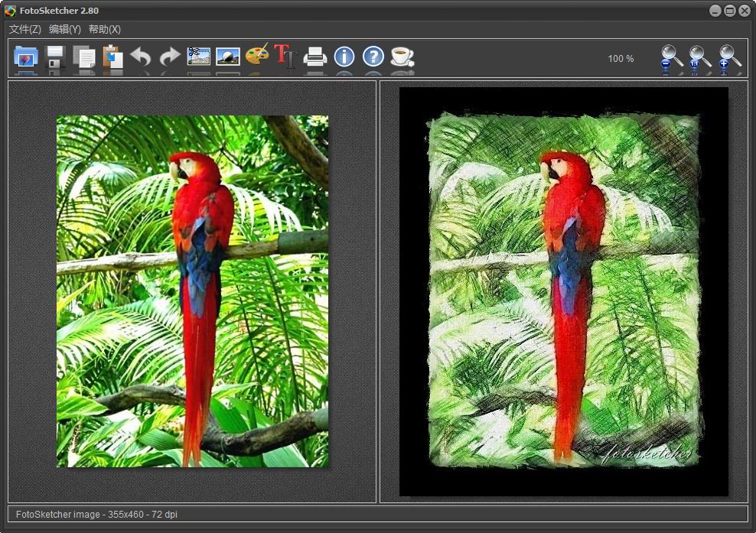Add text with the red T icon

click(285, 57)
